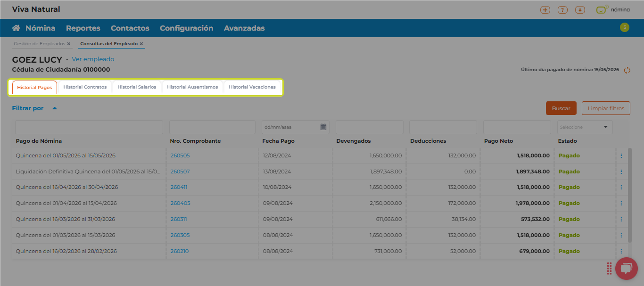Open comprobante link 260507
Image resolution: width=644 pixels, height=286 pixels.
[x=180, y=172]
